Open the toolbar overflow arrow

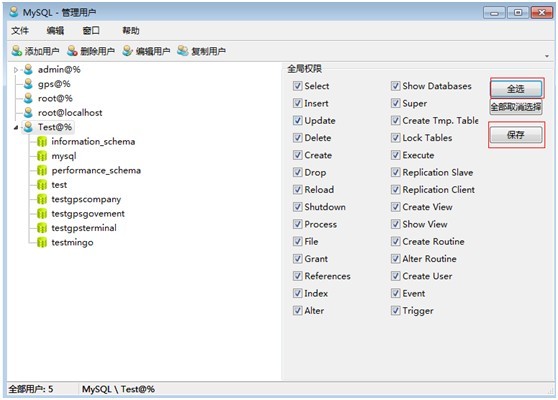point(547,56)
